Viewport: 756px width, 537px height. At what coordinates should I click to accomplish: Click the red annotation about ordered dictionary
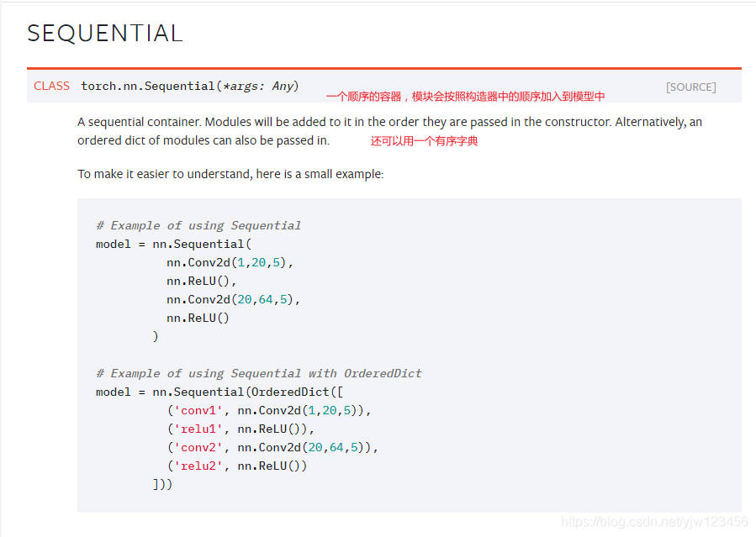point(424,141)
